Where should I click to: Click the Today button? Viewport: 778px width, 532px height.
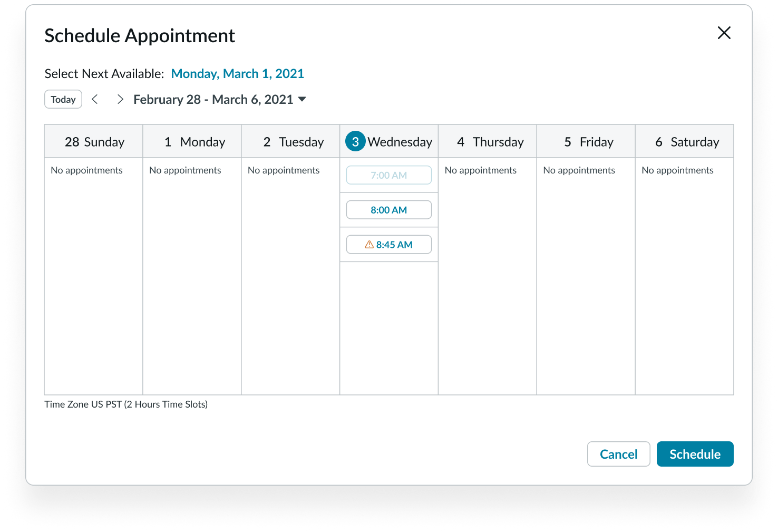pyautogui.click(x=63, y=99)
